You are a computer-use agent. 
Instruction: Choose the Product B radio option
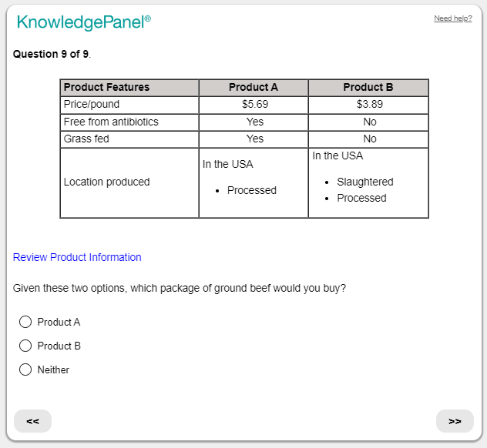click(25, 346)
